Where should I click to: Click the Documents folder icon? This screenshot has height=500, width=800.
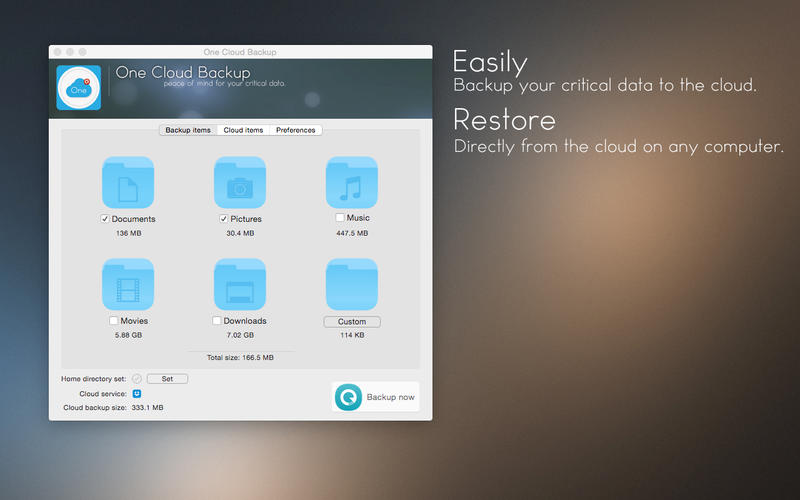128,182
